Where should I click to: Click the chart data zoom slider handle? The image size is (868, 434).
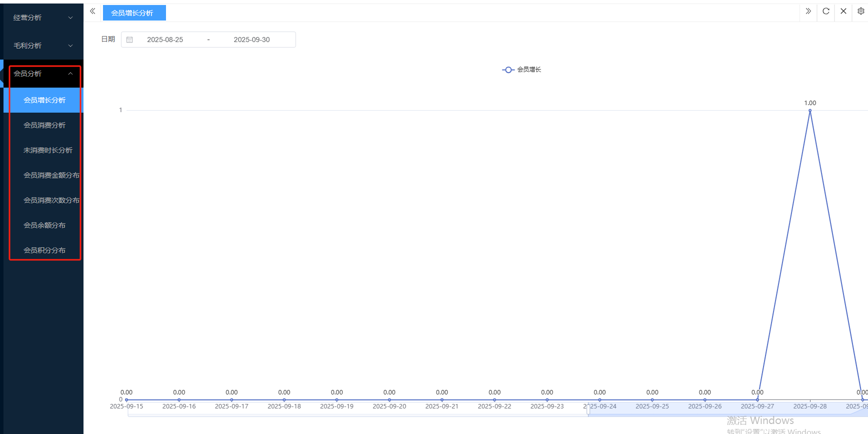click(588, 409)
